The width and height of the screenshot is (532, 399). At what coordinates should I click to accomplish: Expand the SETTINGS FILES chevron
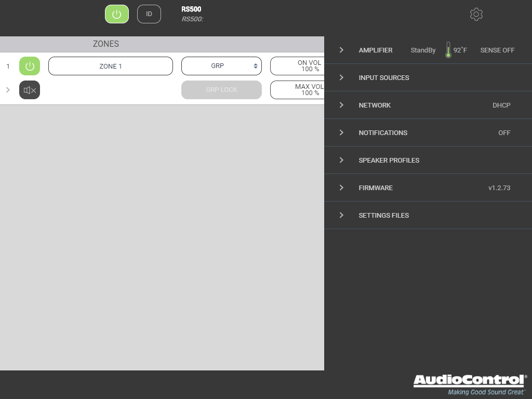(x=341, y=216)
